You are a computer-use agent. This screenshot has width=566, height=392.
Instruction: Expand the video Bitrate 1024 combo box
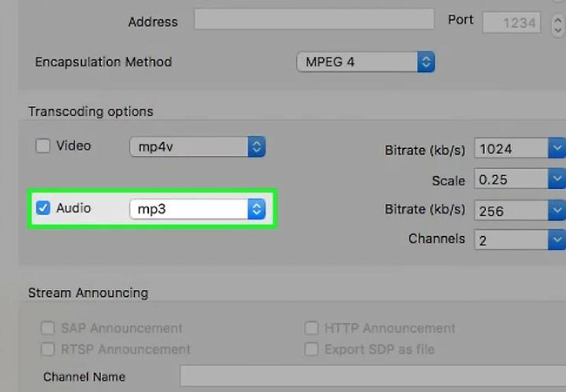pos(557,148)
